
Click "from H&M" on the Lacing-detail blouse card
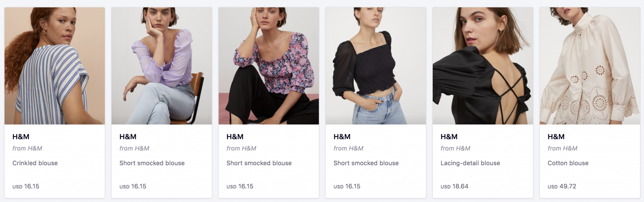tap(455, 148)
